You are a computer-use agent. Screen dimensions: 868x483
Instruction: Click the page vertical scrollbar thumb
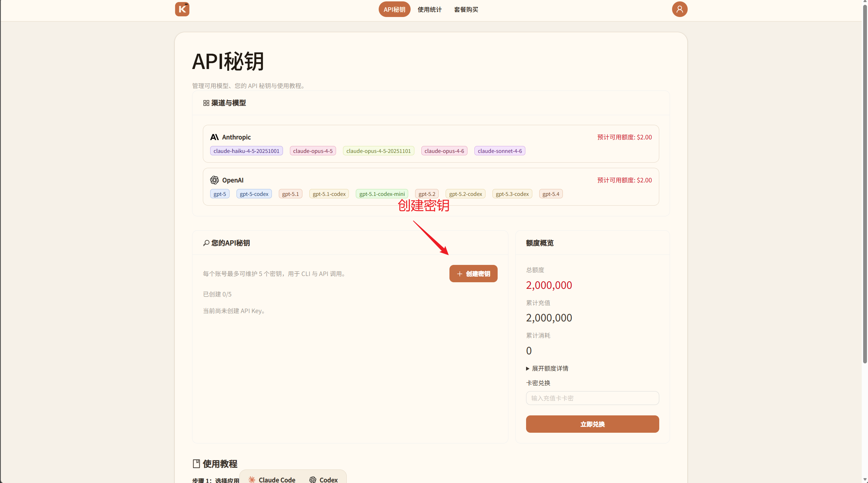coord(865,184)
